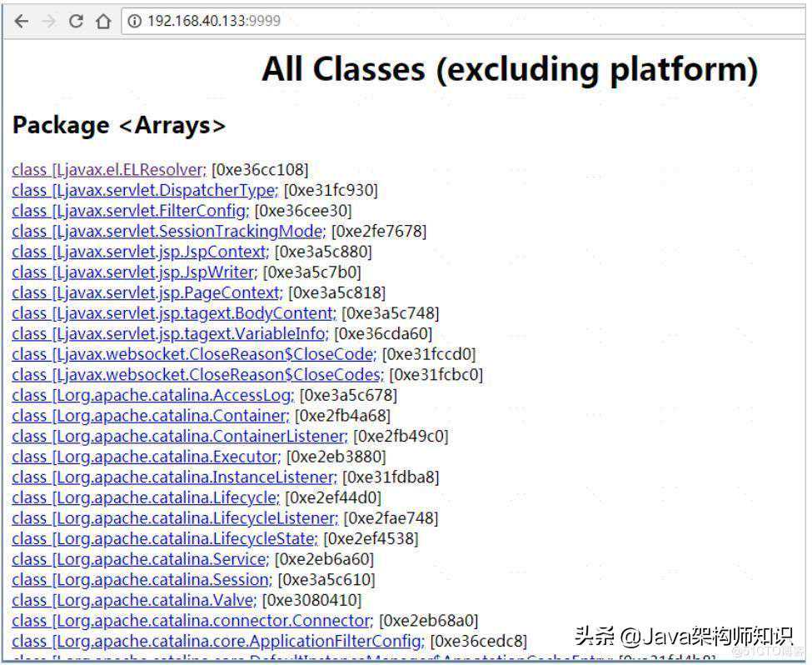Open org.apache.catalina.AccessLog class link
Viewport: 812px width, 665px height.
pyautogui.click(x=152, y=395)
